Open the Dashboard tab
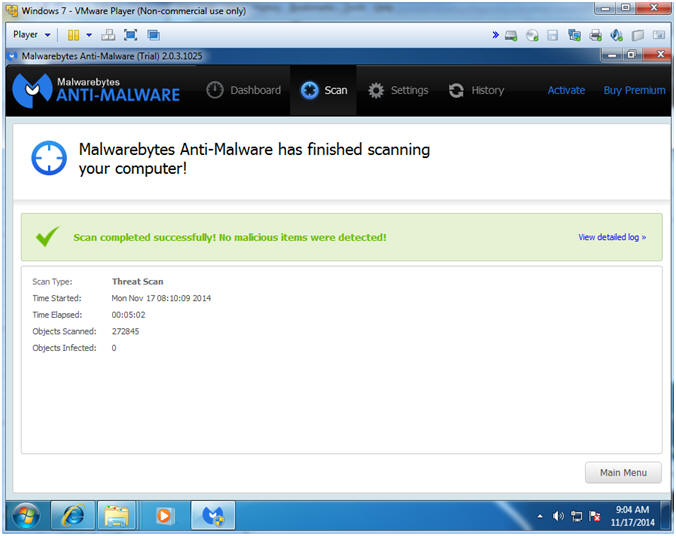 click(244, 90)
